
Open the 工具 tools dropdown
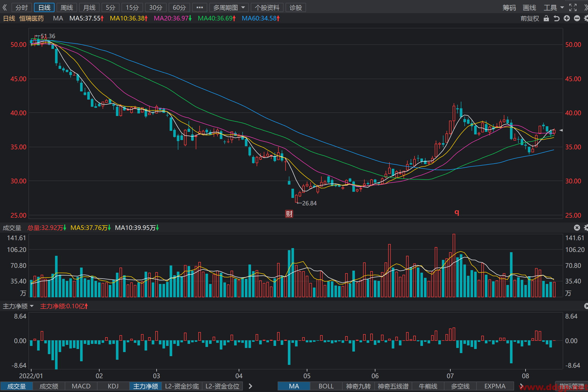point(553,7)
